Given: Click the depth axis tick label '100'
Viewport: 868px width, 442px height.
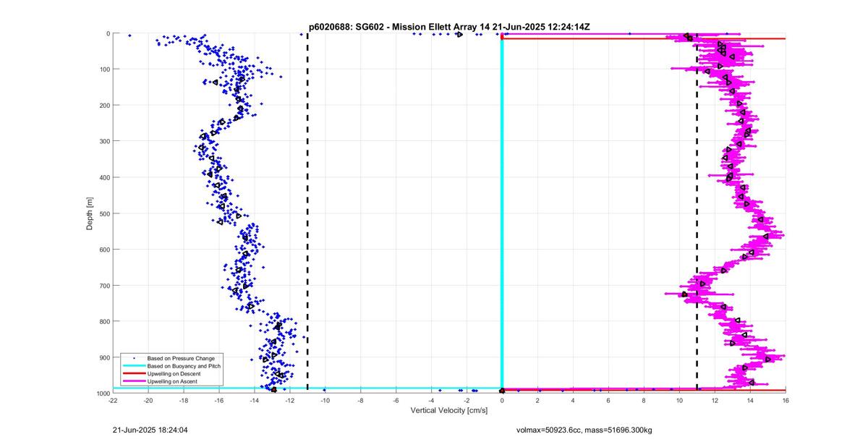Looking at the screenshot, I should tap(104, 69).
